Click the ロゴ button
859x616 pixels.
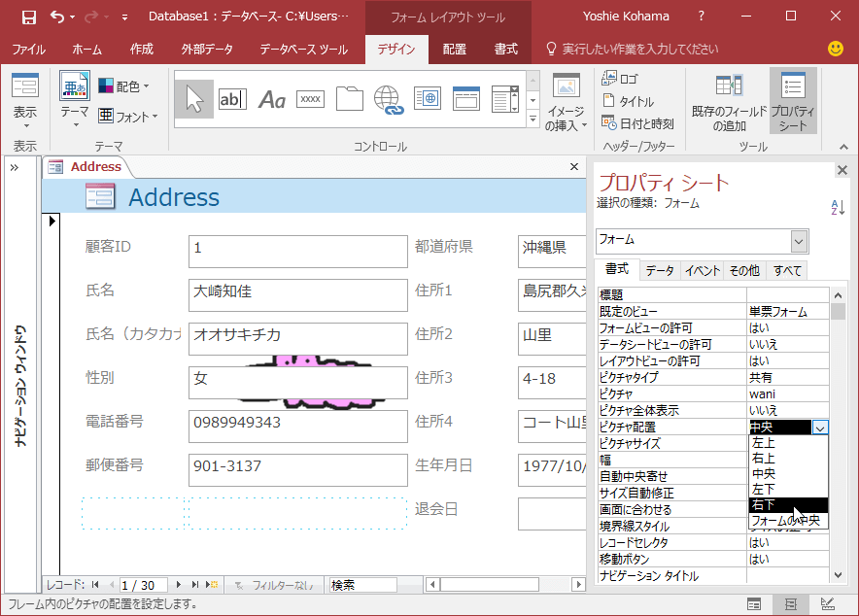coord(620,79)
